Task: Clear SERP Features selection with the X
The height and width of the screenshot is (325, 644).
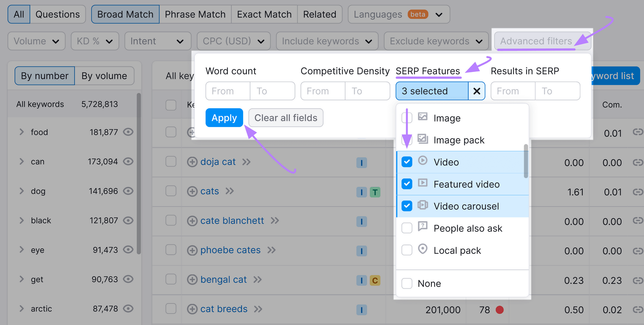Action: (x=477, y=91)
